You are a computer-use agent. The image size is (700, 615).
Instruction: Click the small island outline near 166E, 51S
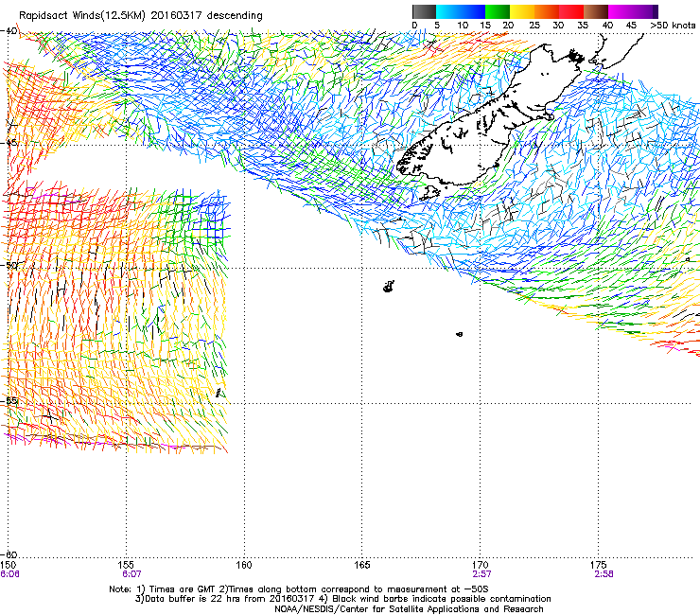coord(389,287)
